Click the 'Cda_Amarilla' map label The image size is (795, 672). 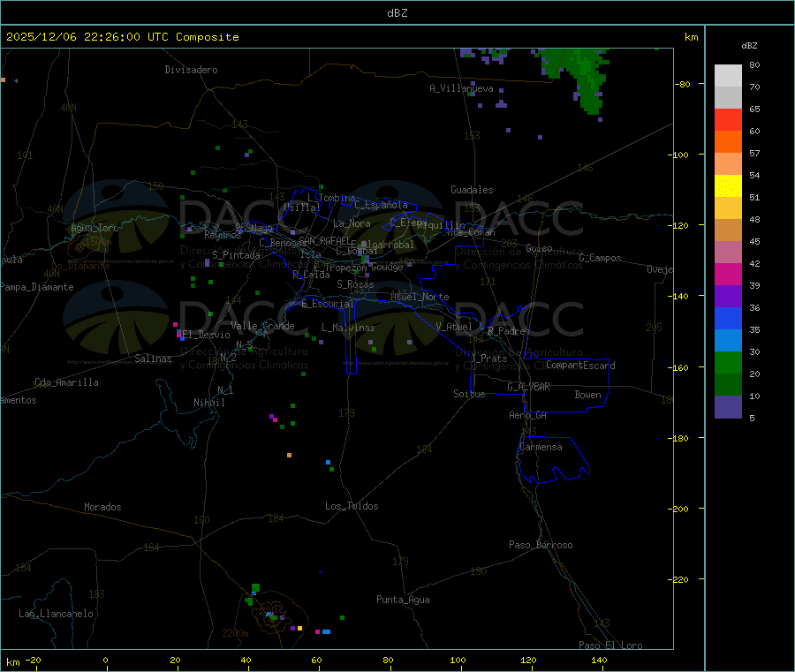click(67, 382)
